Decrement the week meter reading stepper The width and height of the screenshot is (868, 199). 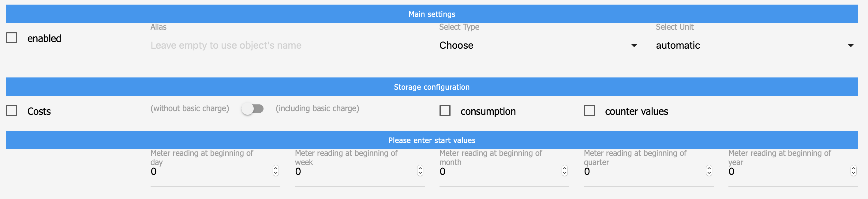pos(420,173)
